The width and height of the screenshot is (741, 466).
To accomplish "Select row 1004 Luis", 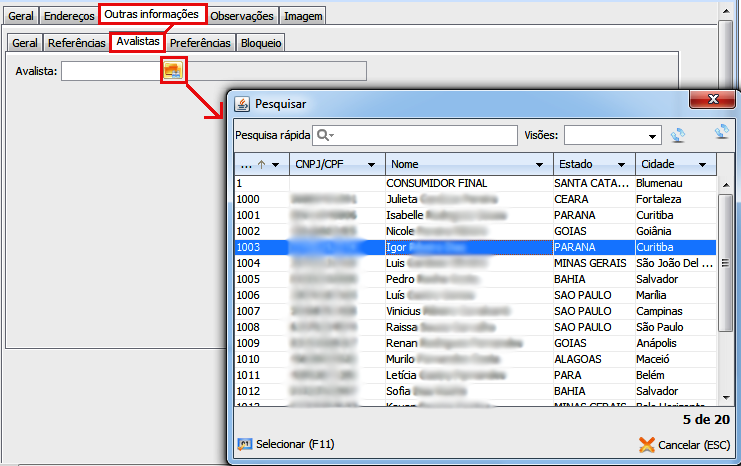I will (475, 263).
